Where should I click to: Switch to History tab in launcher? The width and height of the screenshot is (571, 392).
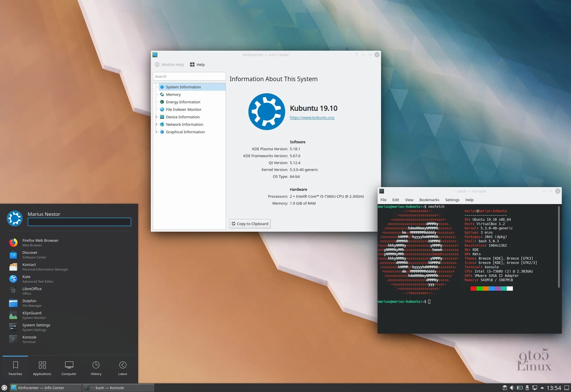(96, 368)
